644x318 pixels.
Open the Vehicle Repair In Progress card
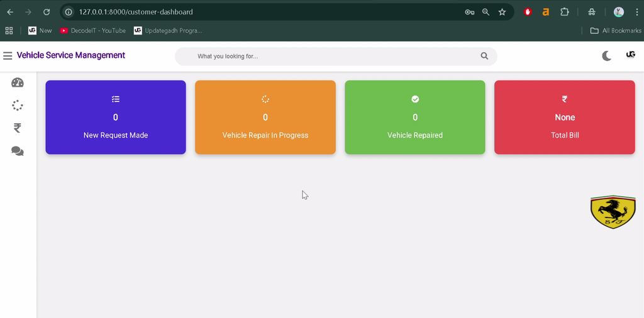[x=265, y=118]
